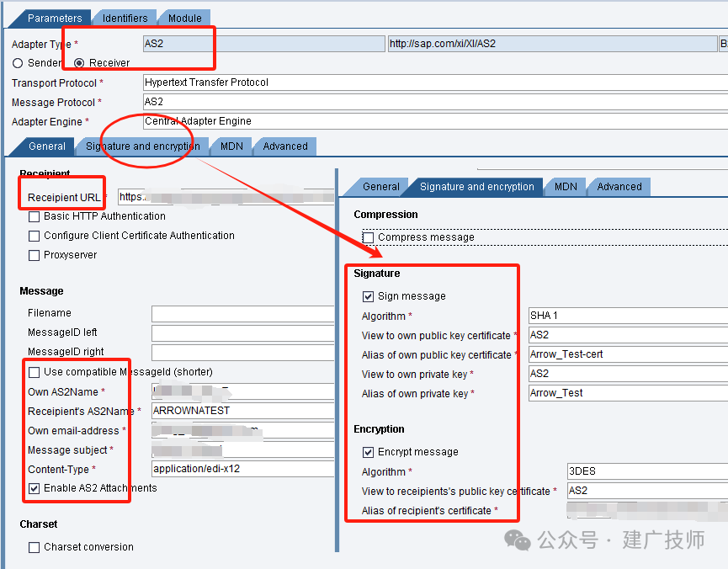Click View to own public key certificate field
This screenshot has width=728, height=569.
[628, 335]
